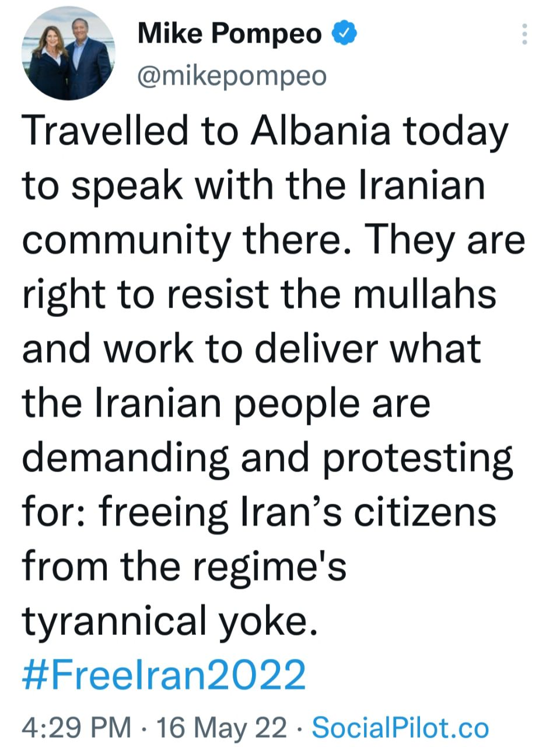Viewport: 560px width, 747px height.
Task: Click the word protesting in the tweet
Action: (417, 458)
